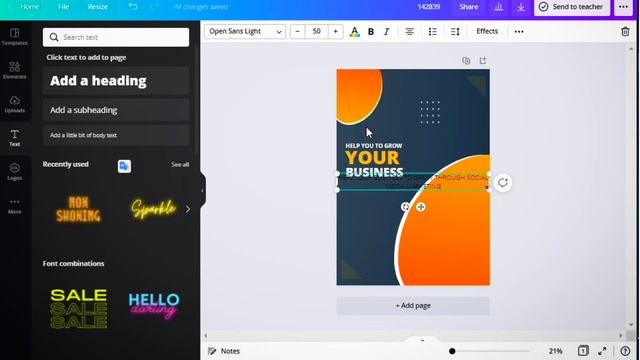
Task: Open the toolbar more options
Action: (519, 31)
